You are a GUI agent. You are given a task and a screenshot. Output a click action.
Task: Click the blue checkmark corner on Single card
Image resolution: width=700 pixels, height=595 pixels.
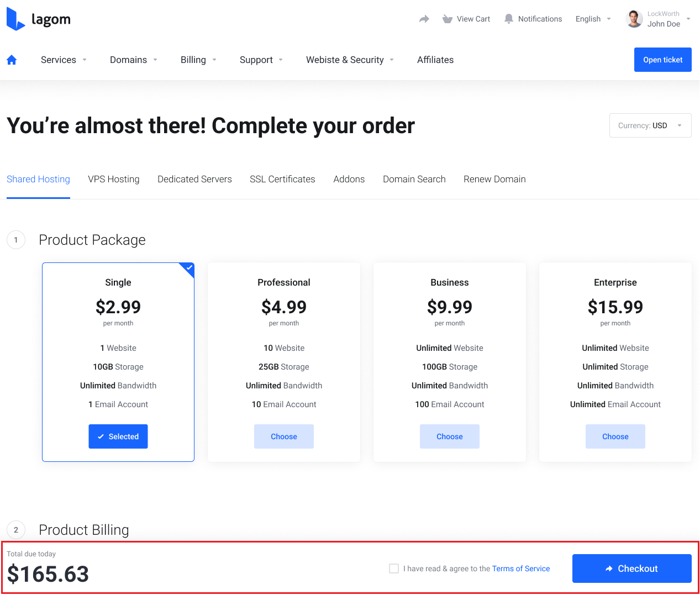pyautogui.click(x=188, y=268)
